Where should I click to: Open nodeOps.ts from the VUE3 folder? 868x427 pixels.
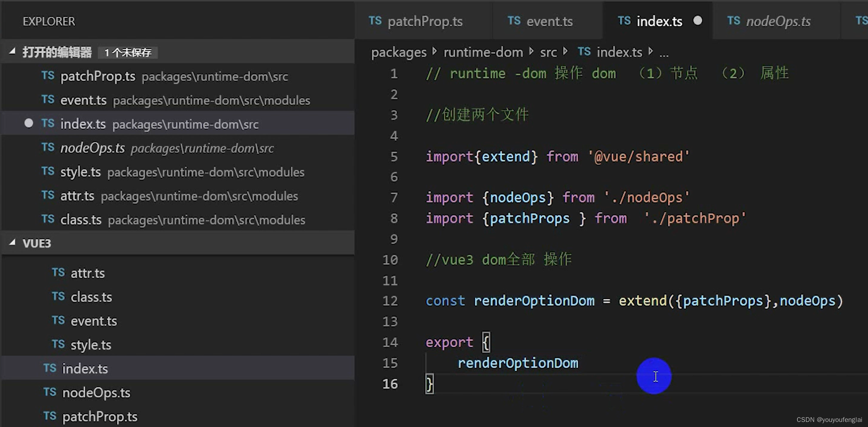pos(96,392)
